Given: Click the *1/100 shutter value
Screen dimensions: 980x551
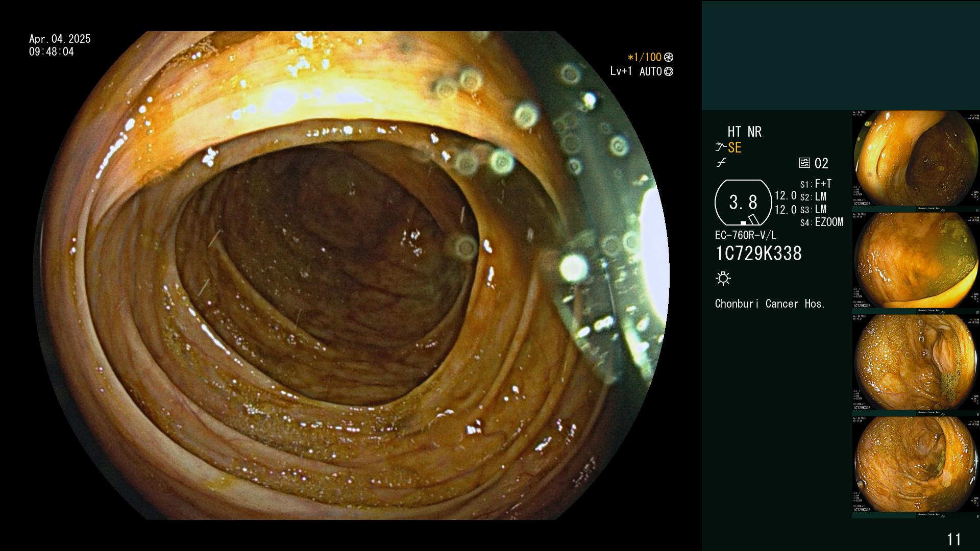Looking at the screenshot, I should click(644, 57).
